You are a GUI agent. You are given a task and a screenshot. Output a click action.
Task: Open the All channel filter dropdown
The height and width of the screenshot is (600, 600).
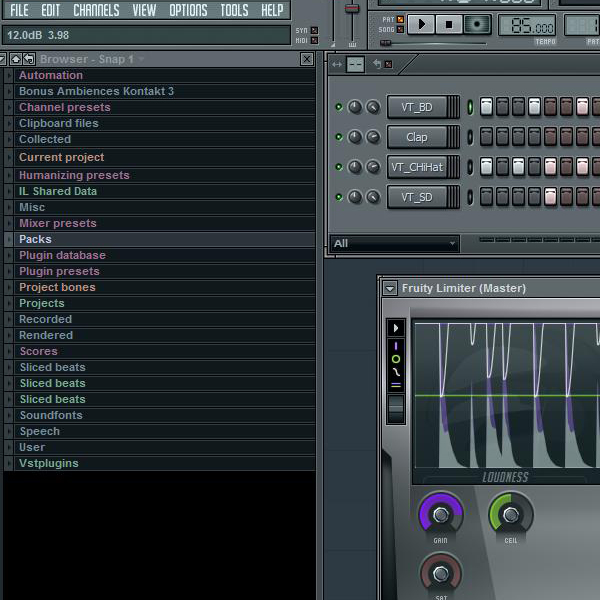pyautogui.click(x=395, y=244)
